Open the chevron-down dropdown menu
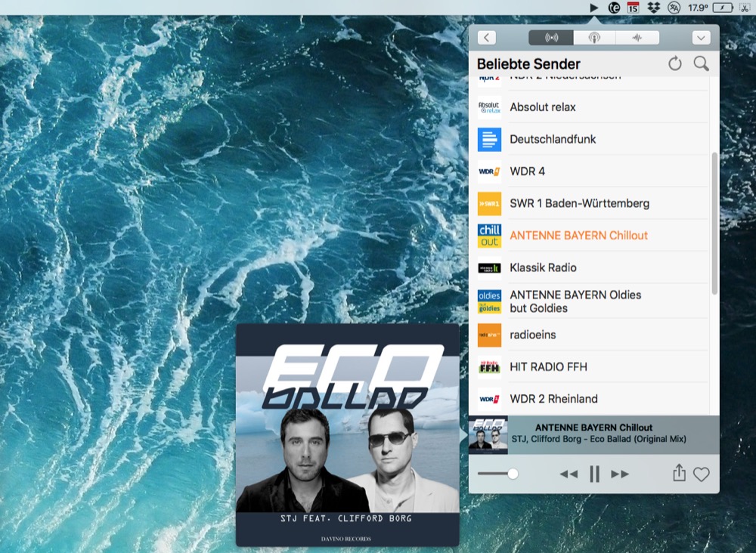This screenshot has width=756, height=553. [701, 38]
